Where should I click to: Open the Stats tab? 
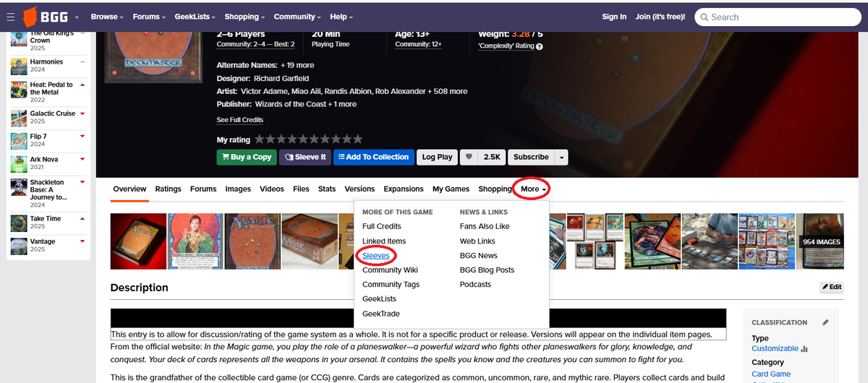[327, 189]
